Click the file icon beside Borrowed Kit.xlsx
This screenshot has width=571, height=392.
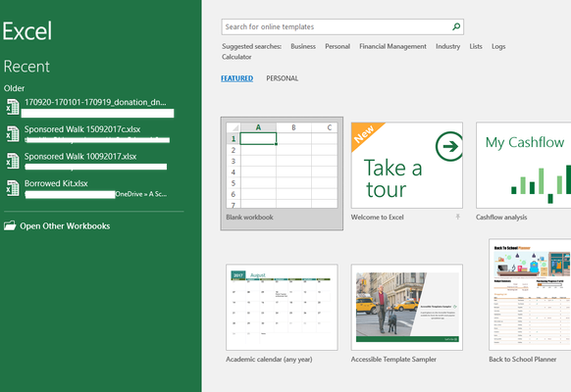(13, 188)
